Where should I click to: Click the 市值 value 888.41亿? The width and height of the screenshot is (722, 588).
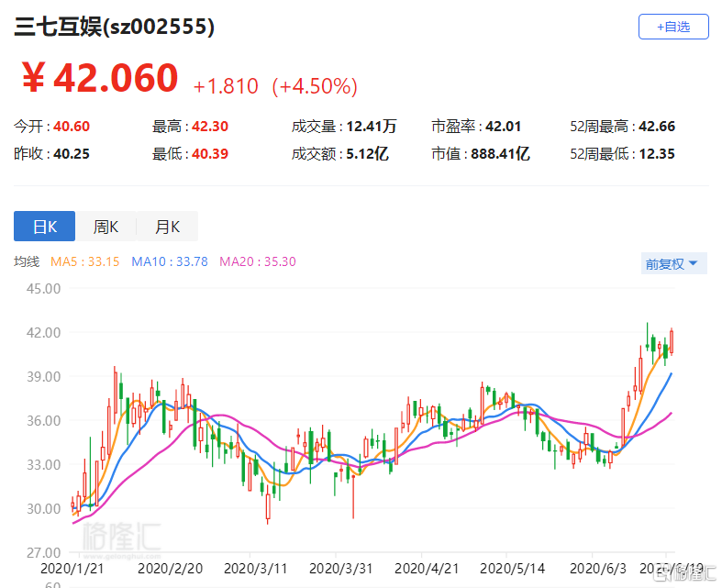500,153
